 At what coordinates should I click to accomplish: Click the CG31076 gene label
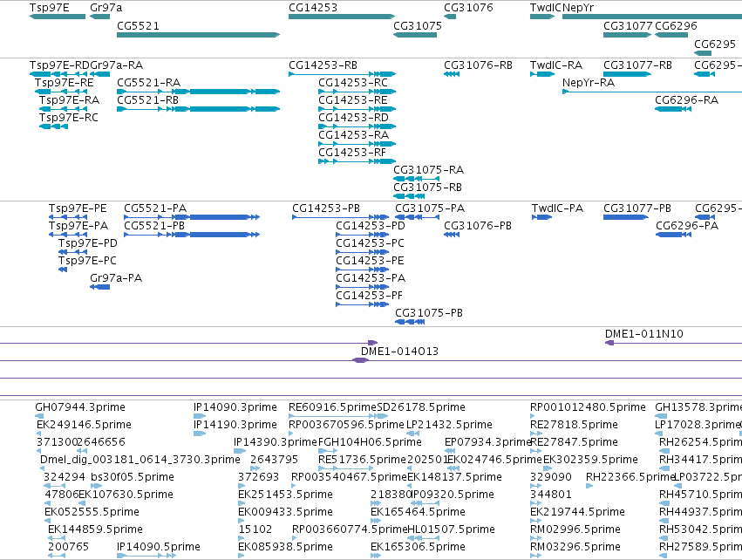(x=468, y=8)
